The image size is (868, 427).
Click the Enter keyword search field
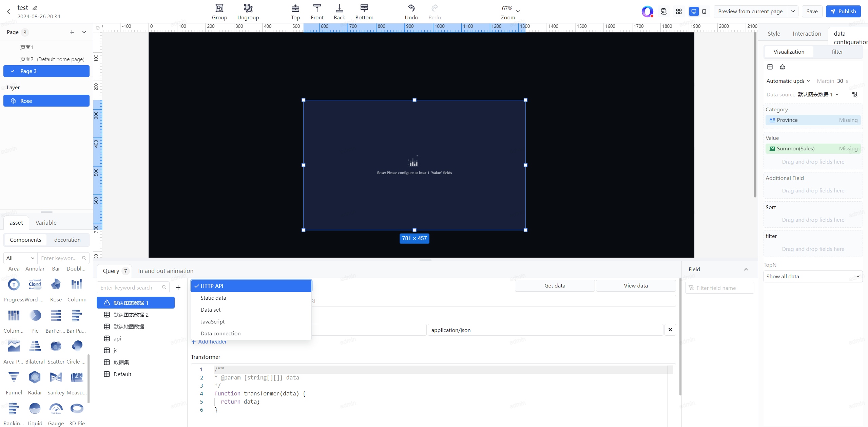133,287
